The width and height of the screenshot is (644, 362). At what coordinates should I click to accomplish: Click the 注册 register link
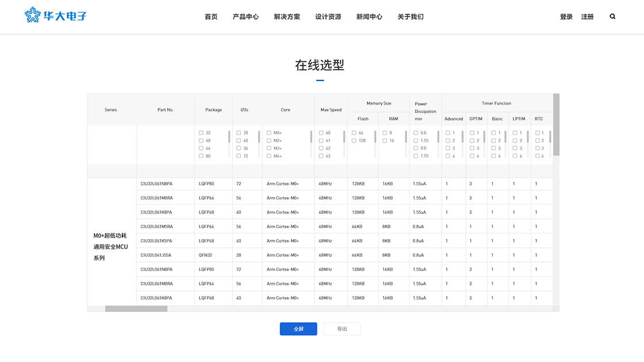[587, 17]
